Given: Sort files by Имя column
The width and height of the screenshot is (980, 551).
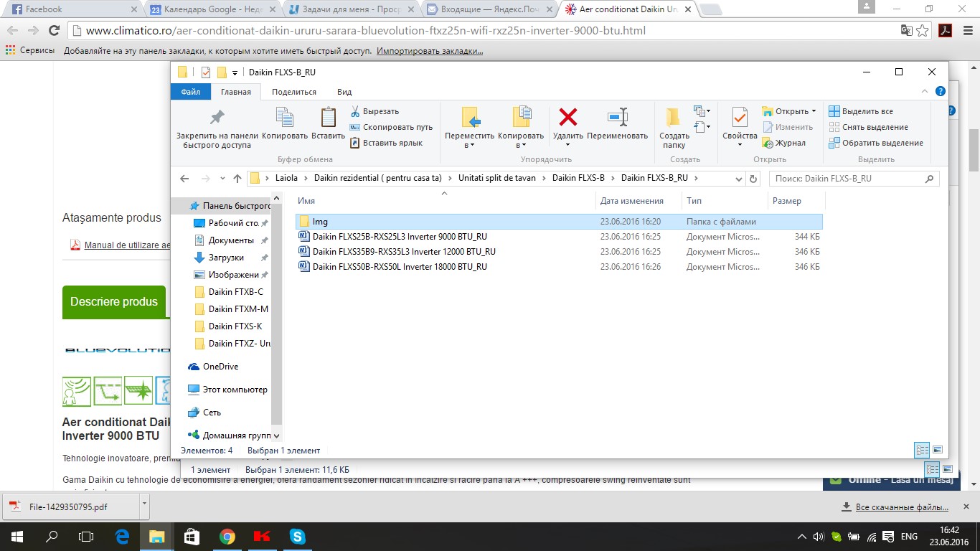Looking at the screenshot, I should click(x=306, y=201).
